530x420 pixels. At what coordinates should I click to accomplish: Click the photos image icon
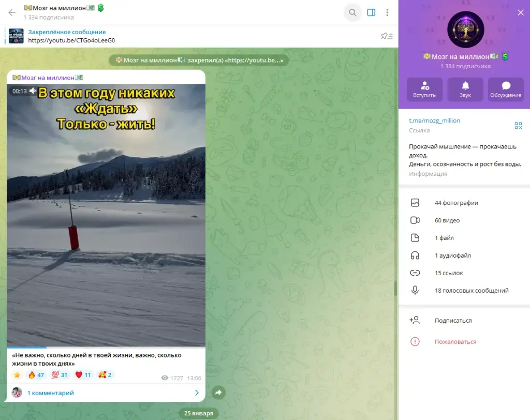(x=415, y=203)
